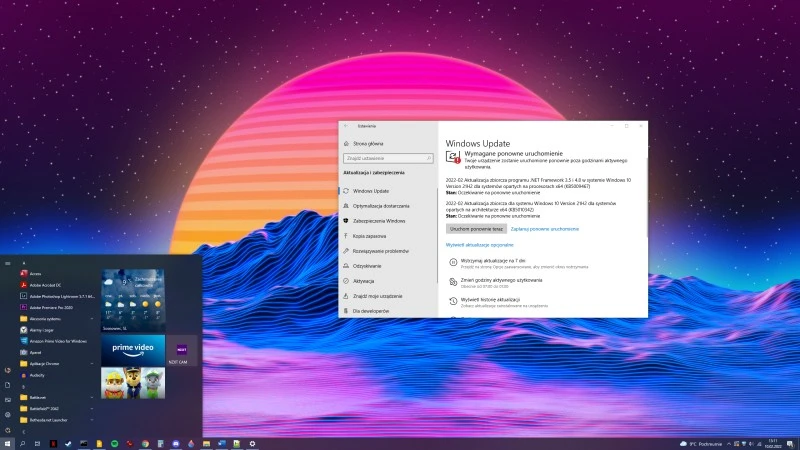Viewport: 800px width, 450px height.
Task: Open Settings gear in Start rail
Action: (x=7, y=415)
